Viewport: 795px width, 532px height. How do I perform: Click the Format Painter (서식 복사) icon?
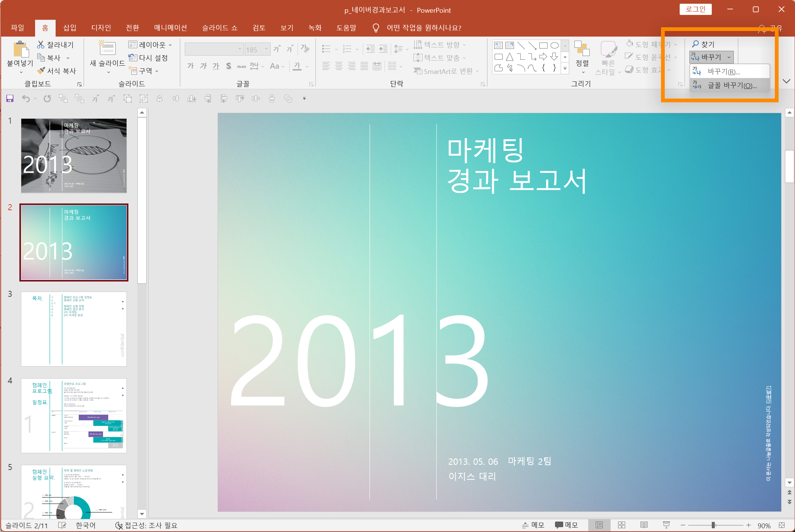[x=41, y=71]
